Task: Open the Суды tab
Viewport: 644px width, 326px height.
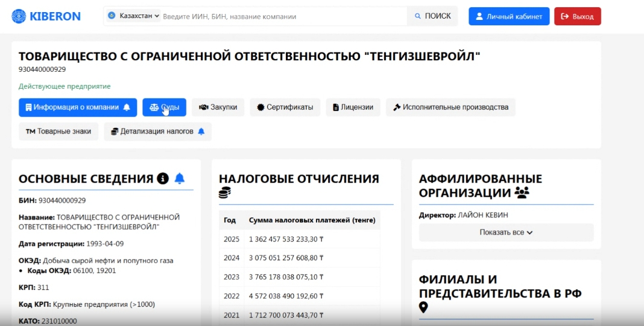Action: (164, 107)
